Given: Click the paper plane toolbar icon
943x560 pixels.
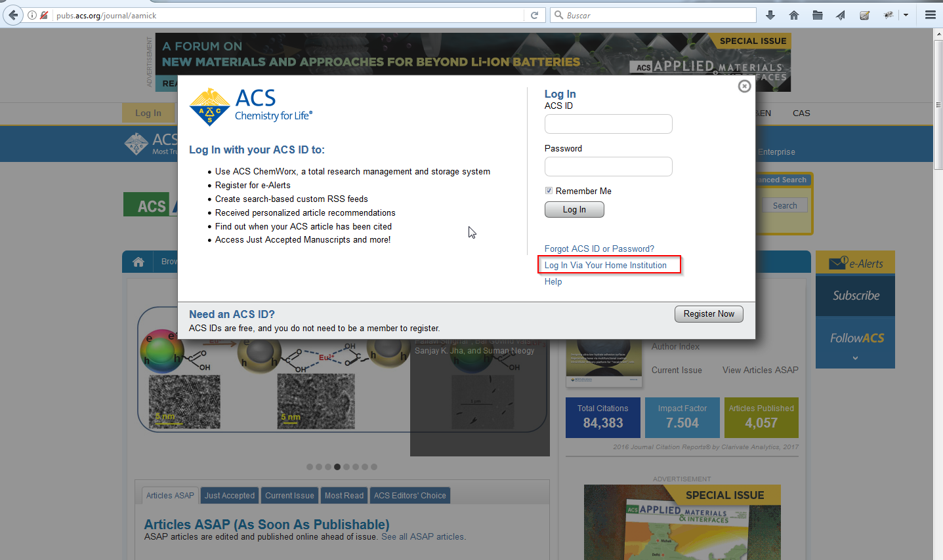Looking at the screenshot, I should (x=841, y=15).
